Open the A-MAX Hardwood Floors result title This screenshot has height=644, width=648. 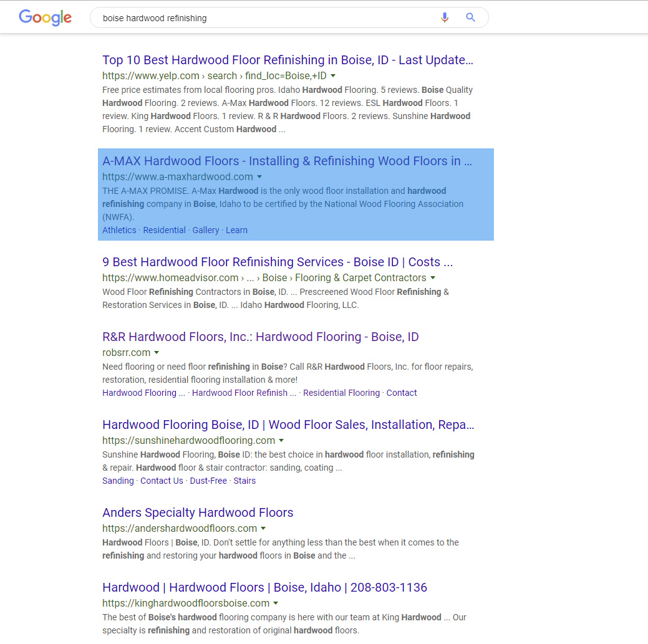point(287,161)
